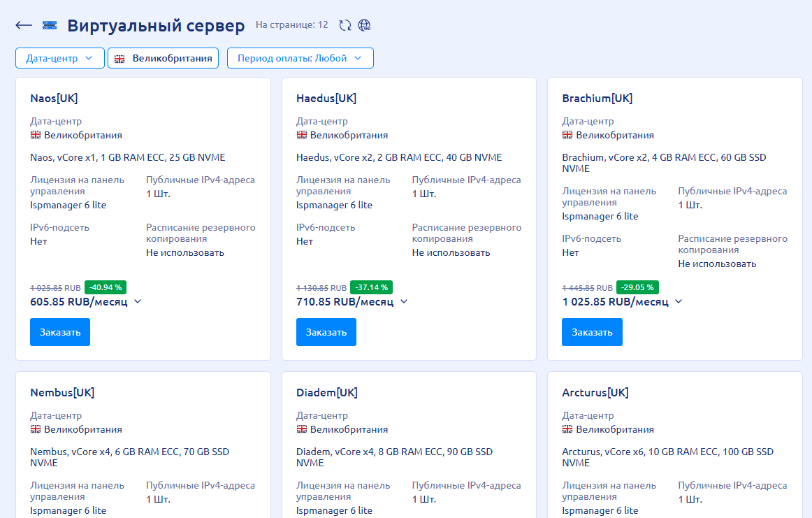The width and height of the screenshot is (812, 518).
Task: Click the UK flag in Naos card
Action: coord(36,135)
